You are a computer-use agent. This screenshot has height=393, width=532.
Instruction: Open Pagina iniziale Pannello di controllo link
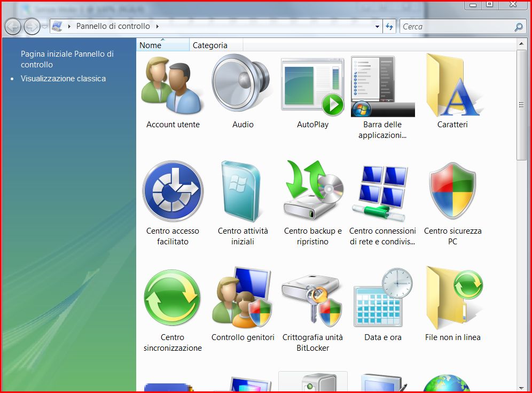67,59
